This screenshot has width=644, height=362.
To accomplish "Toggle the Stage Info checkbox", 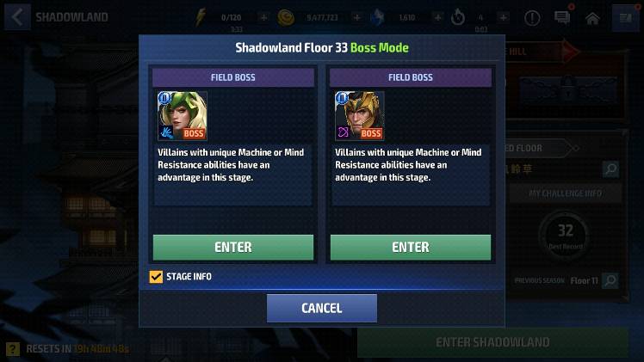I will (x=156, y=277).
